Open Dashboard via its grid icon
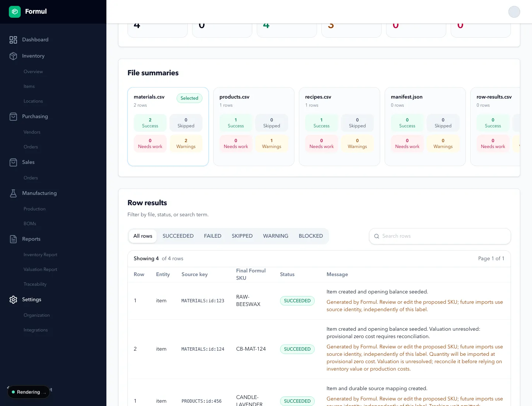Viewport: 532px width, 406px height. (x=13, y=40)
